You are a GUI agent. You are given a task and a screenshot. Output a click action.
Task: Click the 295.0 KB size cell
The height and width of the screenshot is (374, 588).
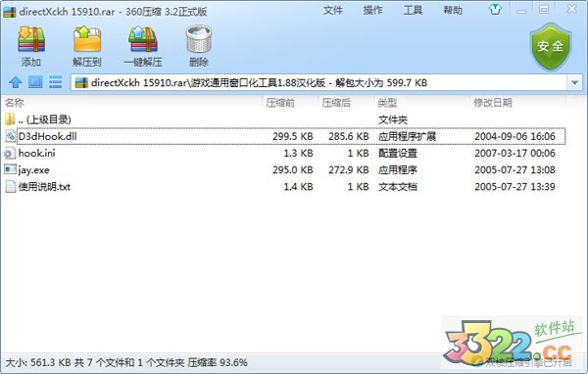pyautogui.click(x=292, y=170)
